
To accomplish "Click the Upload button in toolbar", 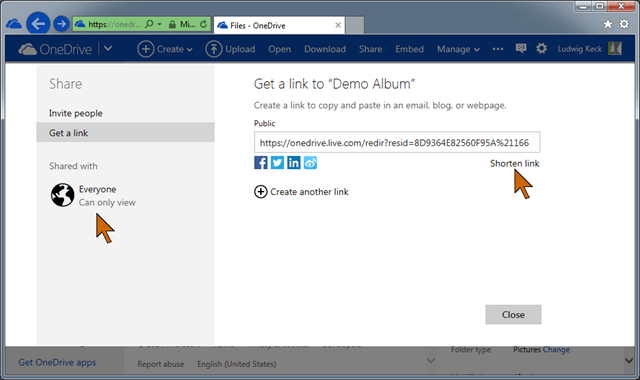I will 230,49.
